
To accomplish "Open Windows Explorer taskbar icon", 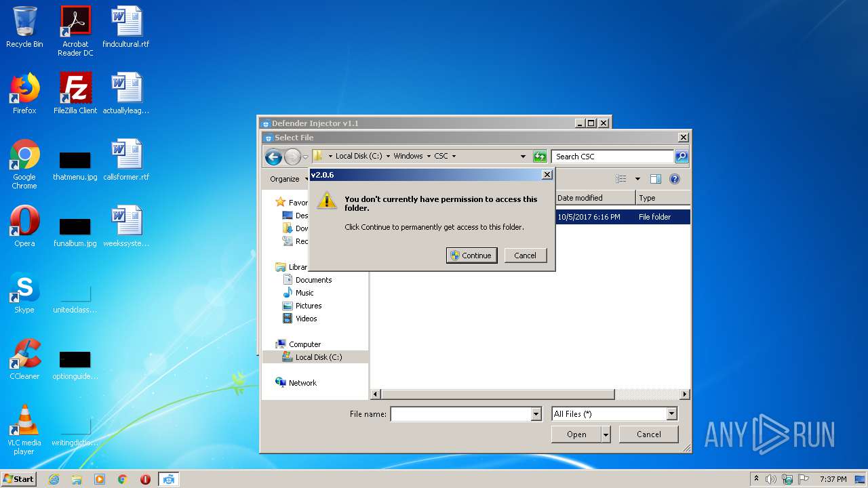I will click(x=77, y=479).
